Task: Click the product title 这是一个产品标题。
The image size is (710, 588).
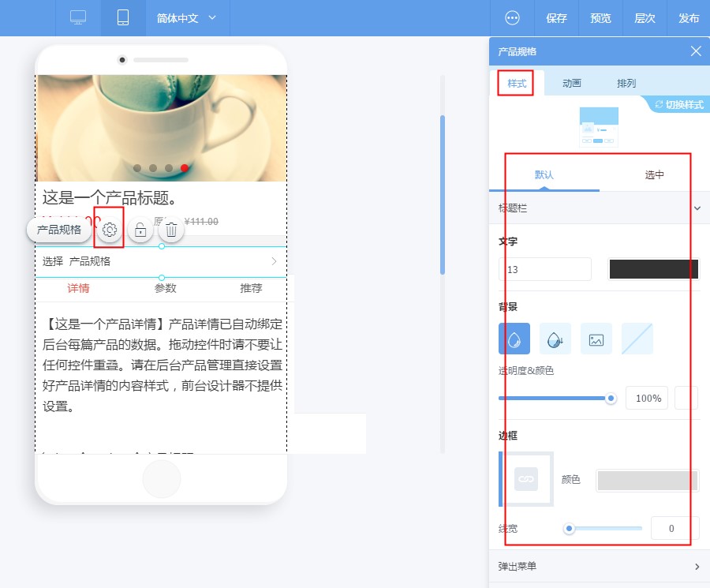Action: point(110,197)
